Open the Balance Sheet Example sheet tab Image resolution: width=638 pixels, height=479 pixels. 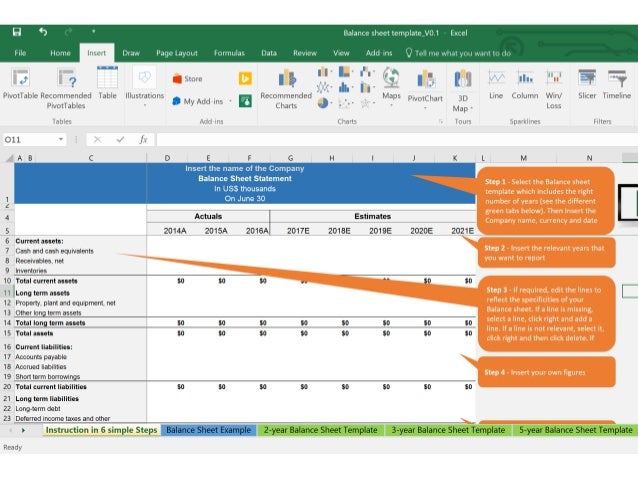point(208,430)
